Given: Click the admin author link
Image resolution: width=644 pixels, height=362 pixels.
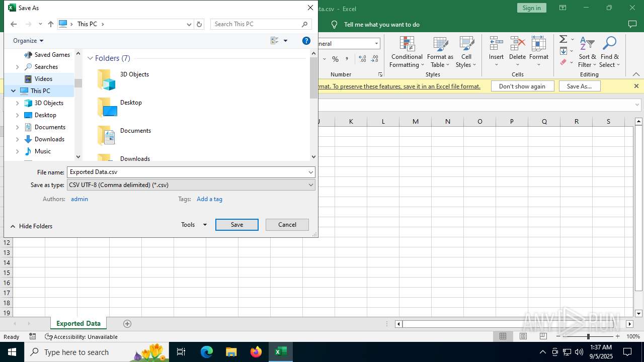Looking at the screenshot, I should [79, 199].
